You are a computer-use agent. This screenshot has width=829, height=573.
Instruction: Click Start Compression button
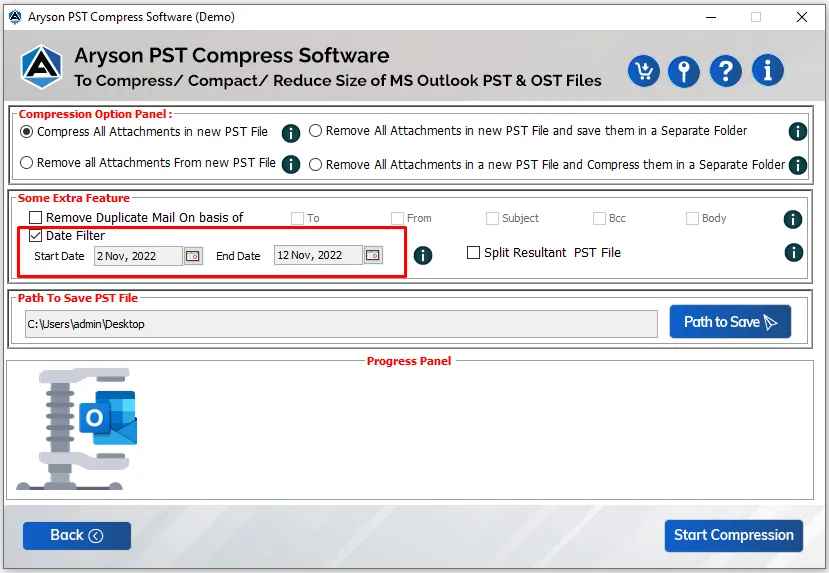(x=734, y=535)
